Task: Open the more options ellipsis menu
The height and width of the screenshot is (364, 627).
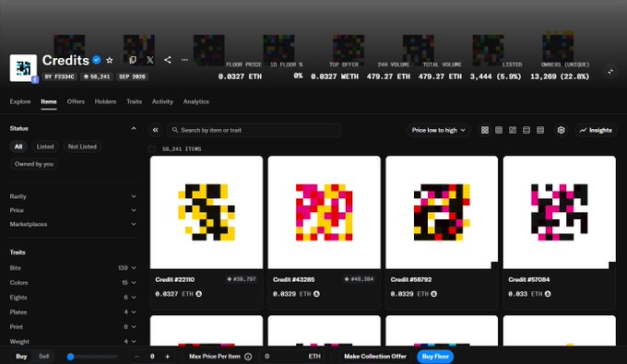Action: click(184, 60)
